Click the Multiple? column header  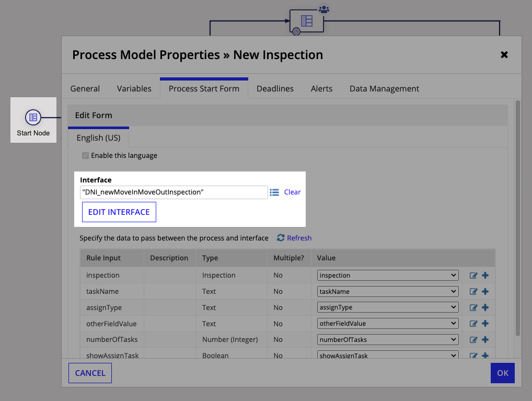(288, 258)
